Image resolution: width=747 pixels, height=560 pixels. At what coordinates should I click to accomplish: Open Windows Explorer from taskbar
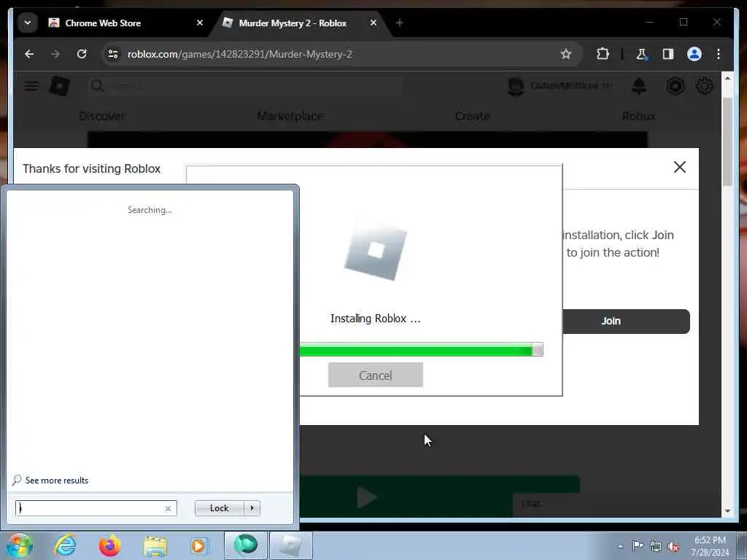(155, 546)
